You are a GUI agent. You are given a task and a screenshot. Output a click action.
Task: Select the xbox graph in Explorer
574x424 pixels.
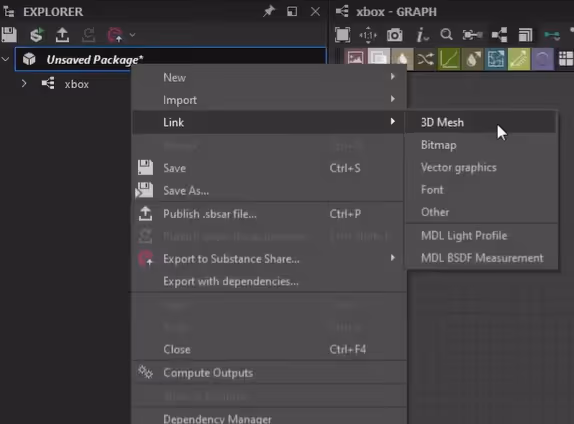77,84
